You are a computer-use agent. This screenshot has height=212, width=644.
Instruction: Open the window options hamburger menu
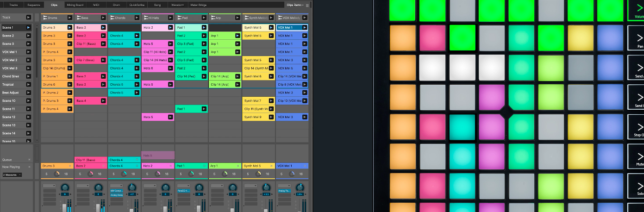[x=307, y=5]
